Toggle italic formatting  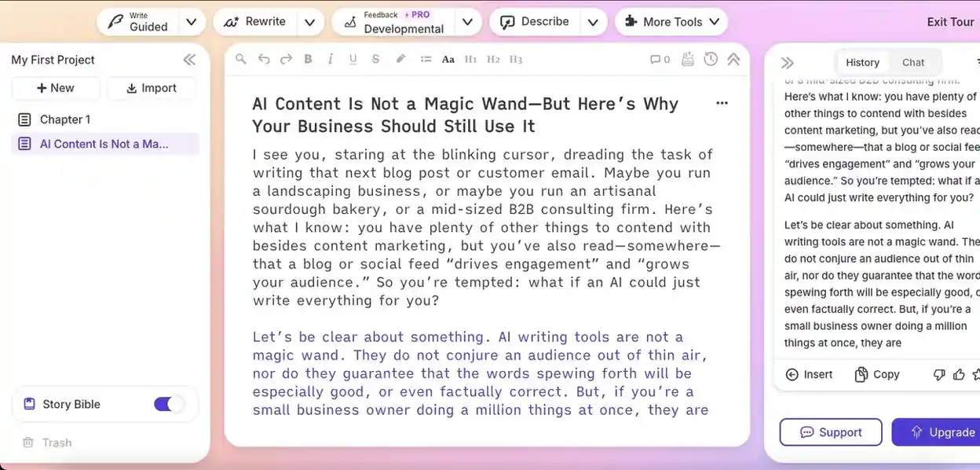pos(331,59)
